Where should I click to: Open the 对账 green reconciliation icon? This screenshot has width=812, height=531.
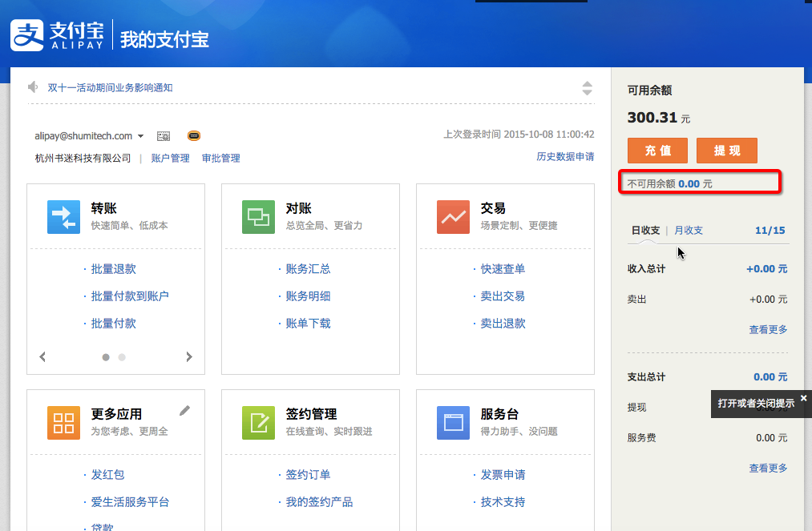258,217
